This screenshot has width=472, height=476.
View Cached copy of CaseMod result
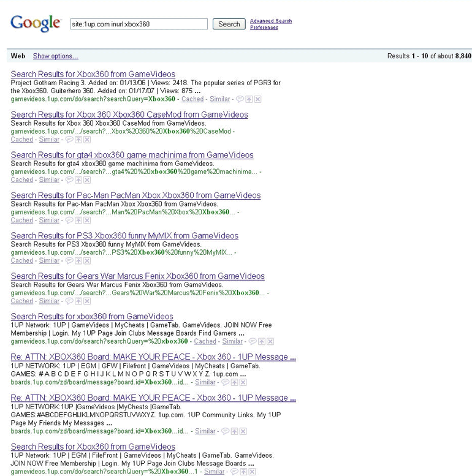click(22, 139)
